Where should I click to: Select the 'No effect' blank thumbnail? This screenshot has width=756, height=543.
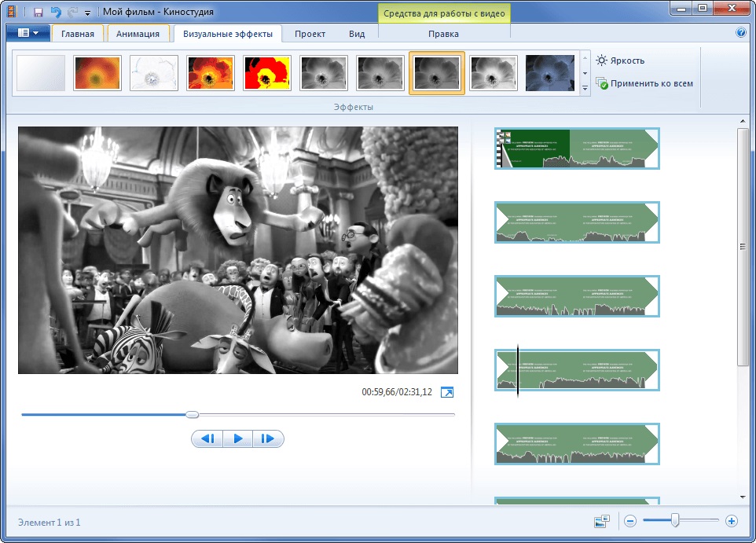pyautogui.click(x=41, y=73)
